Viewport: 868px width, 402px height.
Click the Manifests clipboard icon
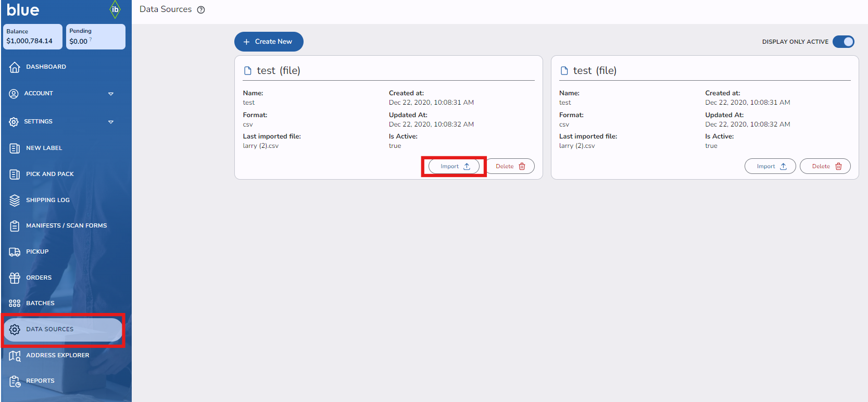(x=15, y=226)
